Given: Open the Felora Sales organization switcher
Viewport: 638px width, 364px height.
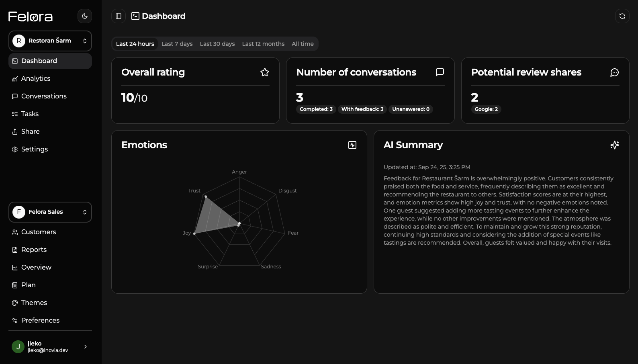Looking at the screenshot, I should 50,212.
